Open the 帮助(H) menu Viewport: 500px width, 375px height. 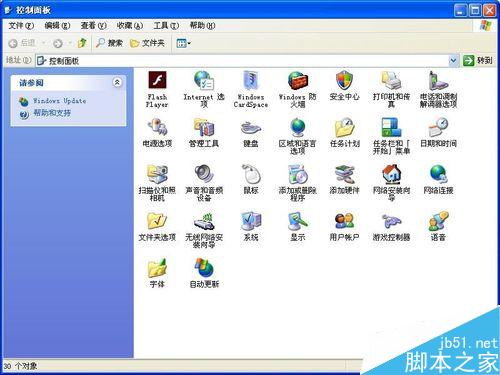(202, 25)
